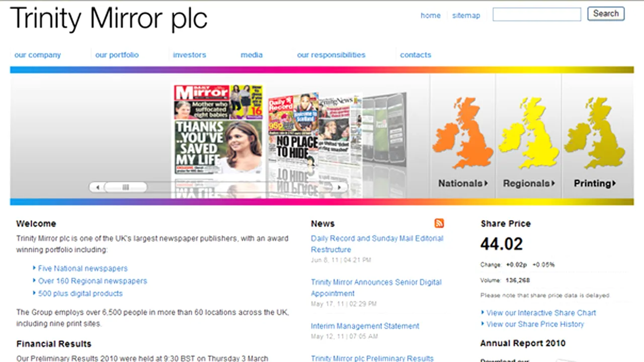Click the 'May 12, 11 | 07:05 AM' timestamp
Screen dimensions: 644x362
point(344,336)
